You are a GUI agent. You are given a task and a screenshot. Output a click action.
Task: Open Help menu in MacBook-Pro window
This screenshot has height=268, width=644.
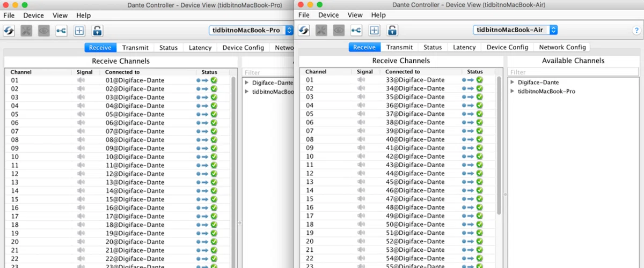[83, 16]
